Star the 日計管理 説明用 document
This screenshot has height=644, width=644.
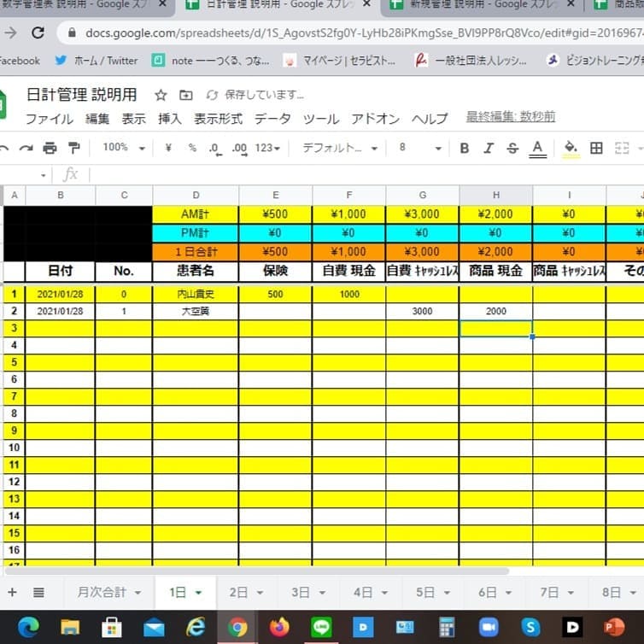[x=161, y=96]
